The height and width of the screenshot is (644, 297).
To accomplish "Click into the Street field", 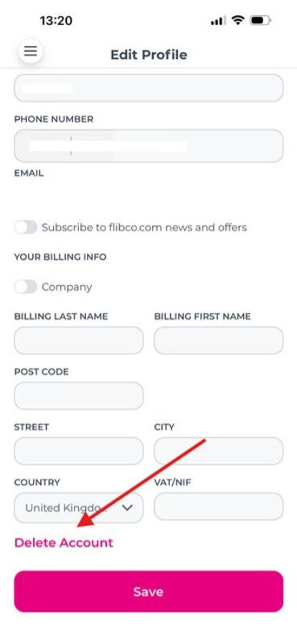I will pos(79,451).
